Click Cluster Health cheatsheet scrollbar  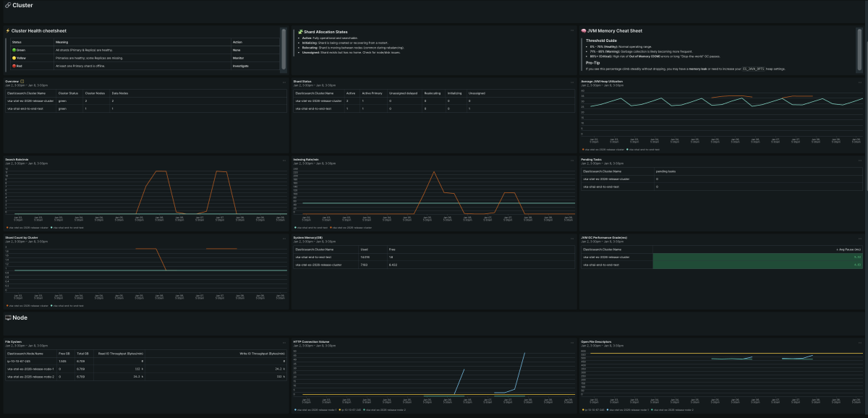coord(283,36)
